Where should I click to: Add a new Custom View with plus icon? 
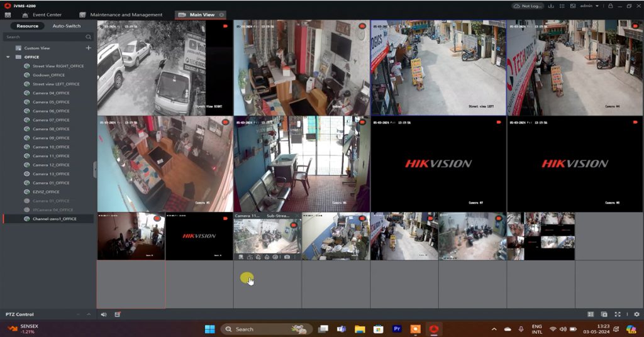[88, 48]
